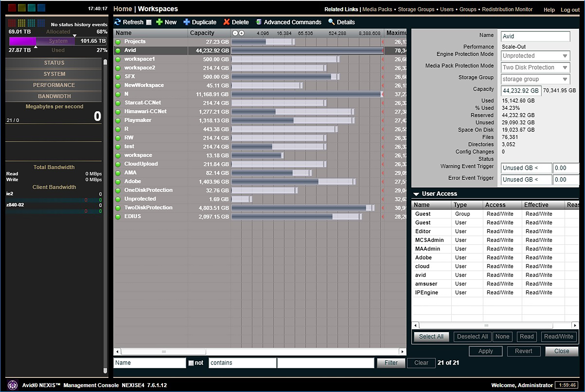
Task: Open the BANDWIDTH sidebar section
Action: click(x=53, y=96)
